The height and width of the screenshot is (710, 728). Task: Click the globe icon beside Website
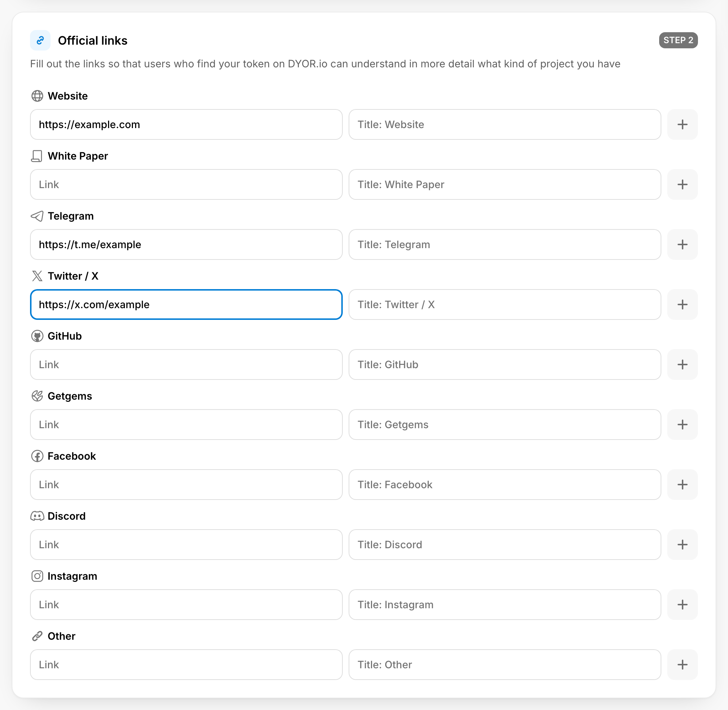pyautogui.click(x=37, y=96)
